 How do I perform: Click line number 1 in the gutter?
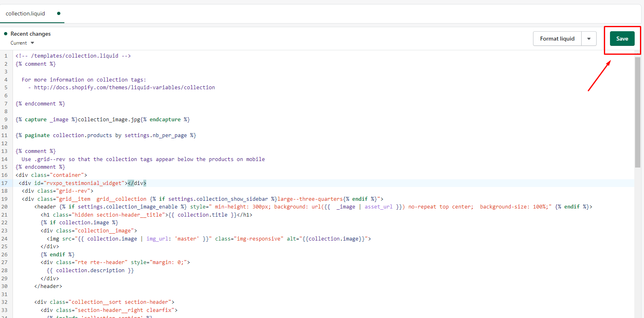point(6,56)
